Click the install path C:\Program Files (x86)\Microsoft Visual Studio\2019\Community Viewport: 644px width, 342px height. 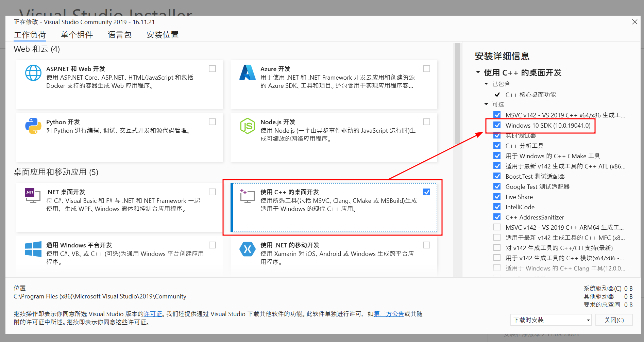click(x=100, y=296)
